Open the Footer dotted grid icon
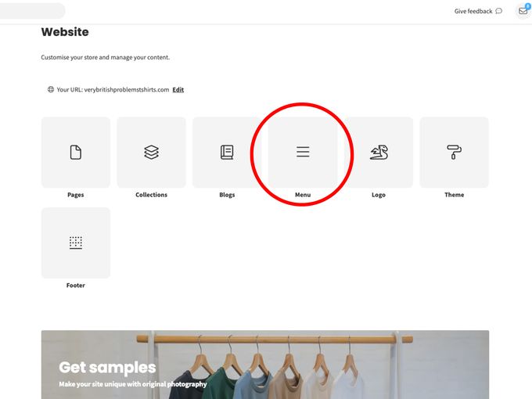Image resolution: width=532 pixels, height=399 pixels. click(76, 243)
